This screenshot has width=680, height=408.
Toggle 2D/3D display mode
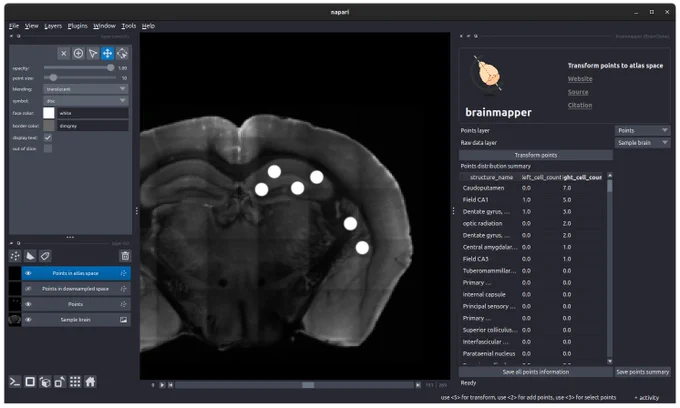[x=30, y=382]
